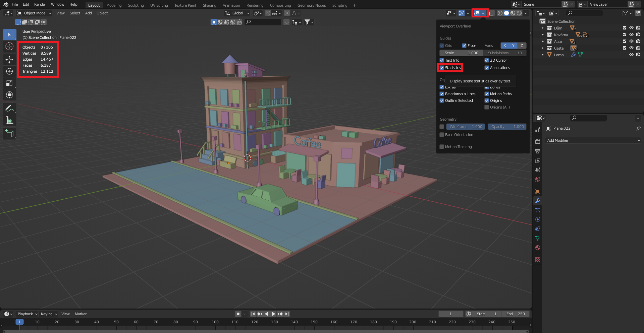
Task: Open the Add Modifier dropdown
Action: click(x=593, y=140)
